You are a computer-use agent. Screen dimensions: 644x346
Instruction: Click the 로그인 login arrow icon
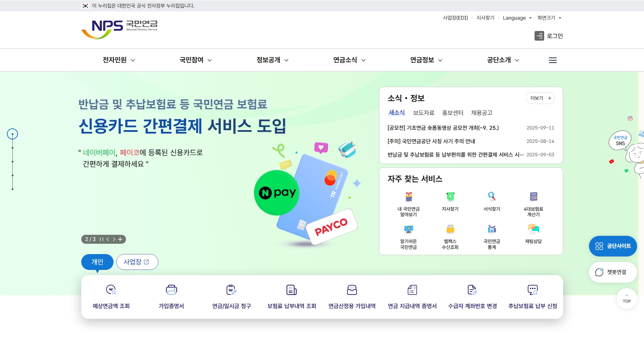pos(539,36)
